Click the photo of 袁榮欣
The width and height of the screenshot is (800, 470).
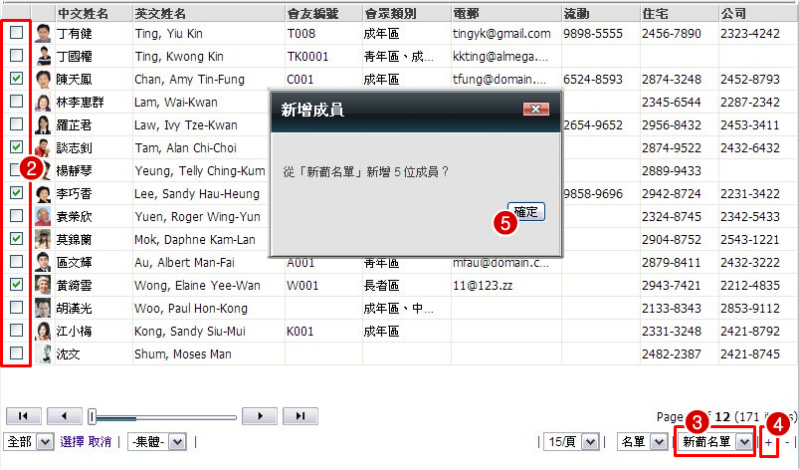coord(43,216)
